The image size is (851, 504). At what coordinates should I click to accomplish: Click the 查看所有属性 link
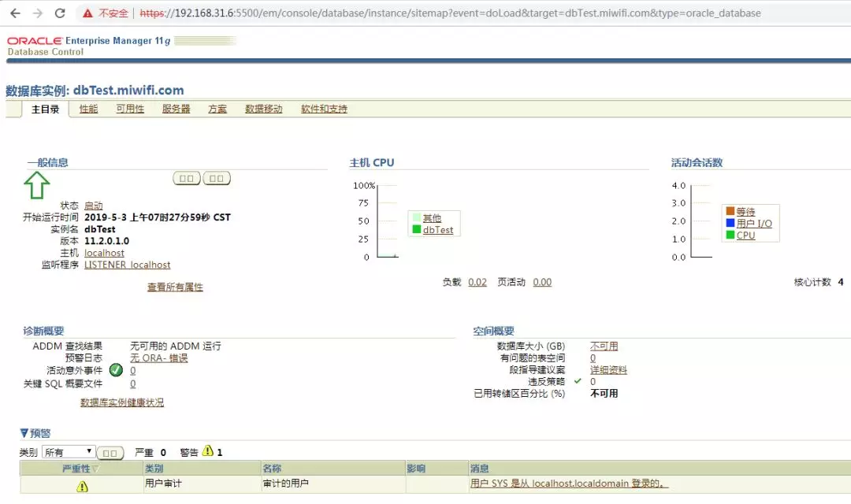[175, 287]
